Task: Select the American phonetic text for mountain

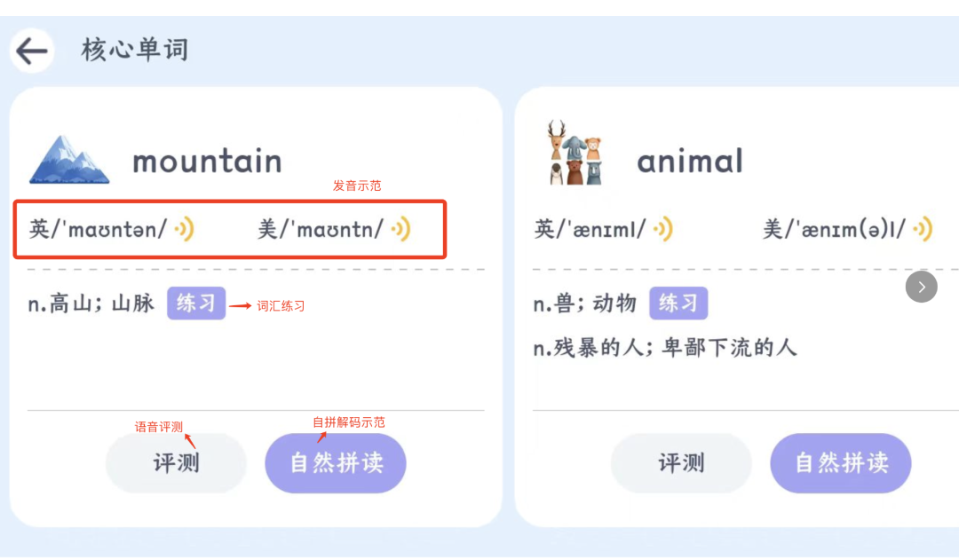Action: click(x=321, y=230)
